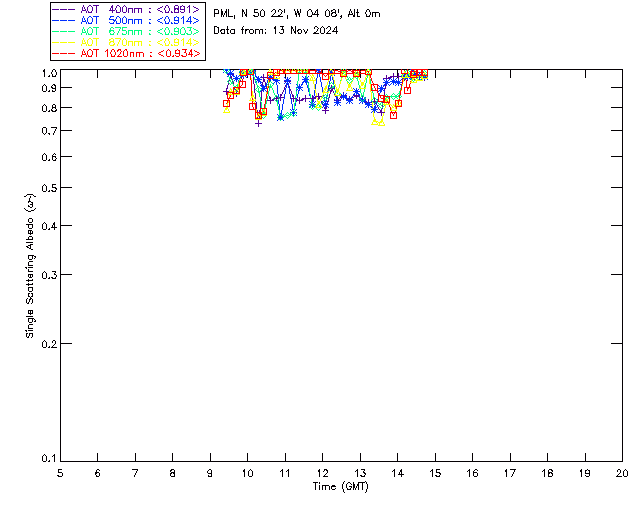Click the 9 hour x-axis label

[x=210, y=473]
